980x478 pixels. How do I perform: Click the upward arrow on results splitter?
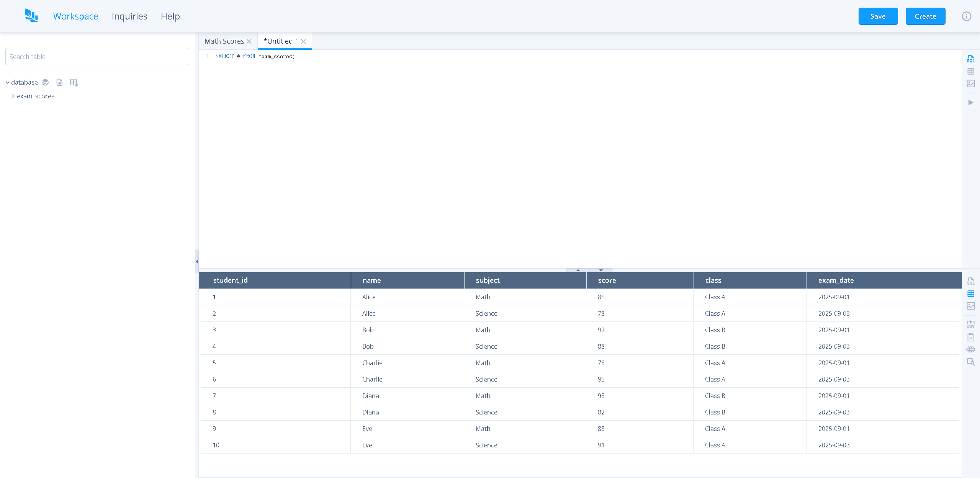[x=578, y=270]
